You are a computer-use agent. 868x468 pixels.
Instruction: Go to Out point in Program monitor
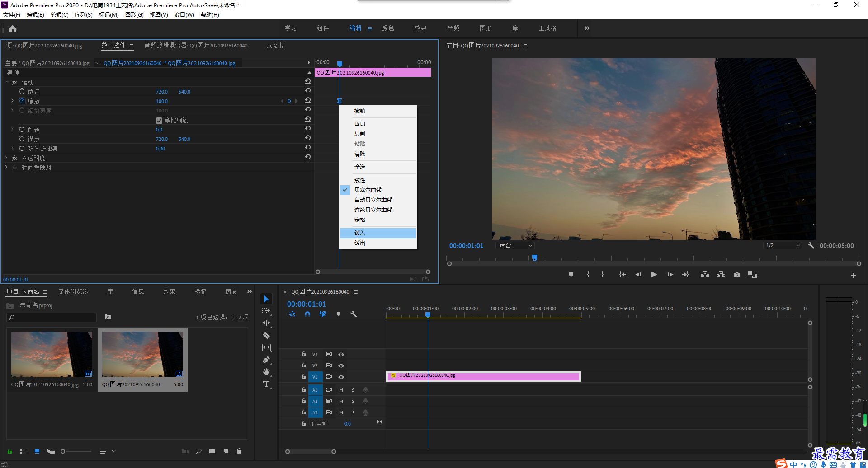click(x=685, y=275)
